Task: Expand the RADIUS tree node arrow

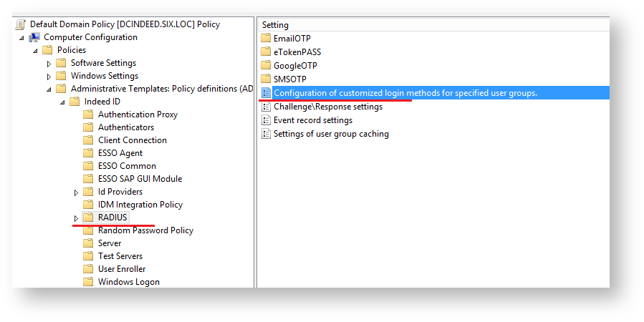Action: pos(77,218)
